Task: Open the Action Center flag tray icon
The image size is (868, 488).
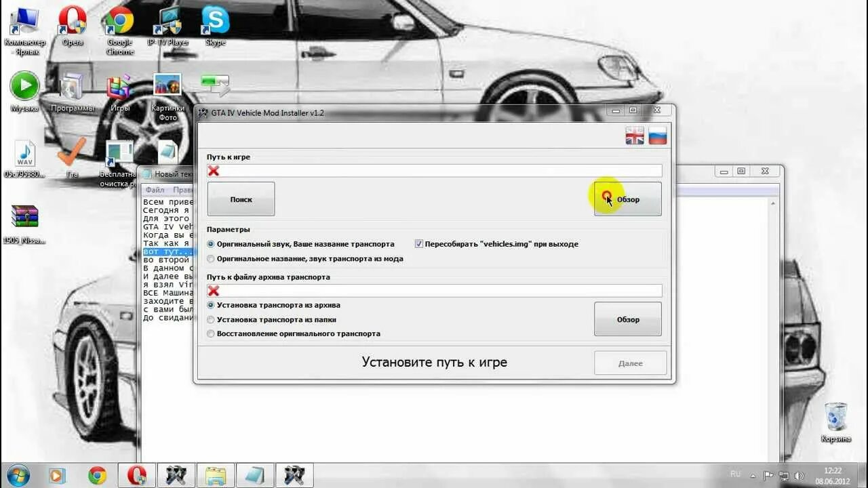Action: click(x=768, y=476)
